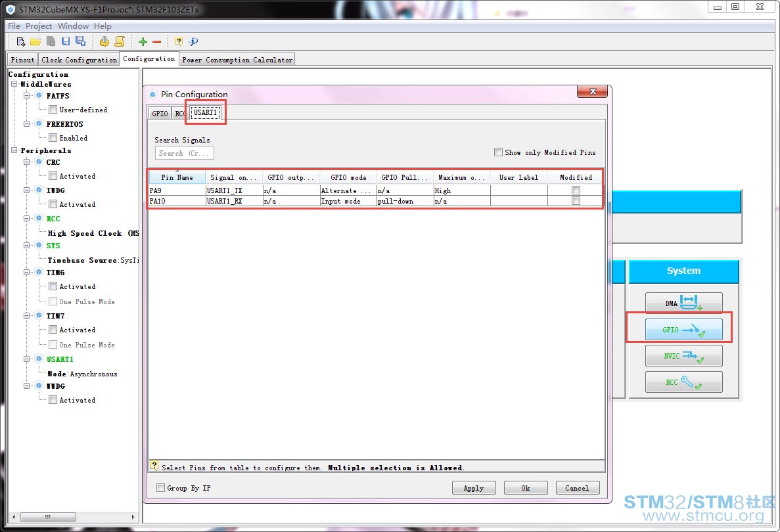
Task: Click left arrow of tree horizontal scrollbar
Action: click(x=13, y=517)
